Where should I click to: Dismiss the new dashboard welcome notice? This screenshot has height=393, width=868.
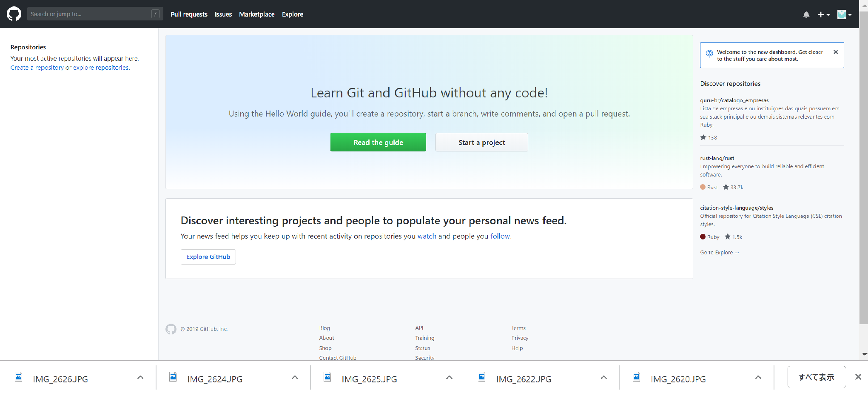(836, 52)
